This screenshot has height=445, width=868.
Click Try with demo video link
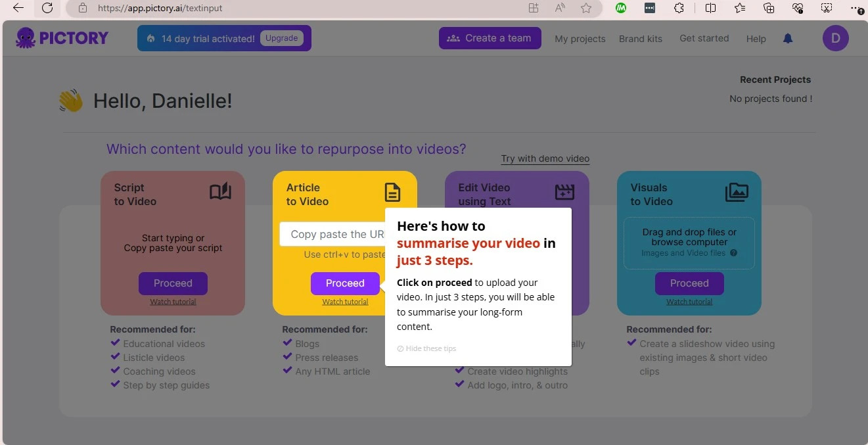coord(545,158)
